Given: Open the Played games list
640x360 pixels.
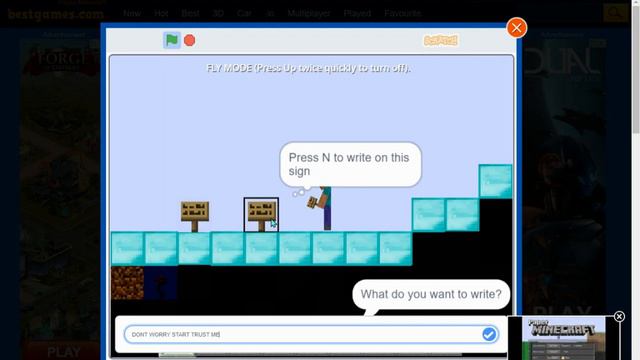Looking at the screenshot, I should tap(357, 13).
